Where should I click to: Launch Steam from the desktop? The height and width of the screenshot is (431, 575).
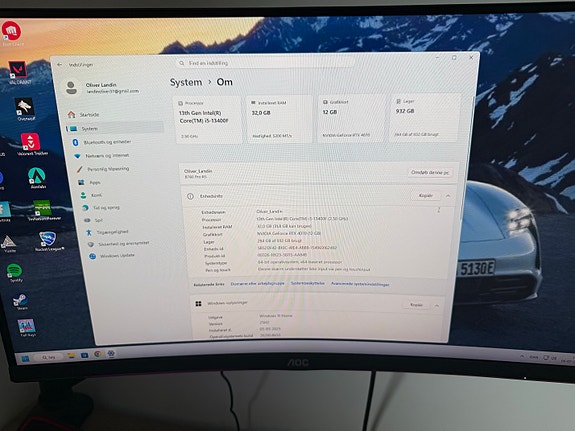(x=21, y=302)
